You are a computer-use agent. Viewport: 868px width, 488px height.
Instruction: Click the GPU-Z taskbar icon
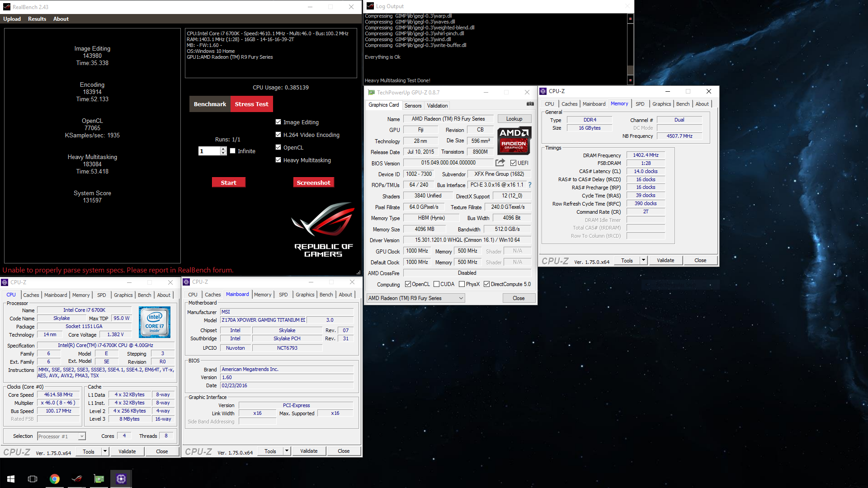[99, 479]
